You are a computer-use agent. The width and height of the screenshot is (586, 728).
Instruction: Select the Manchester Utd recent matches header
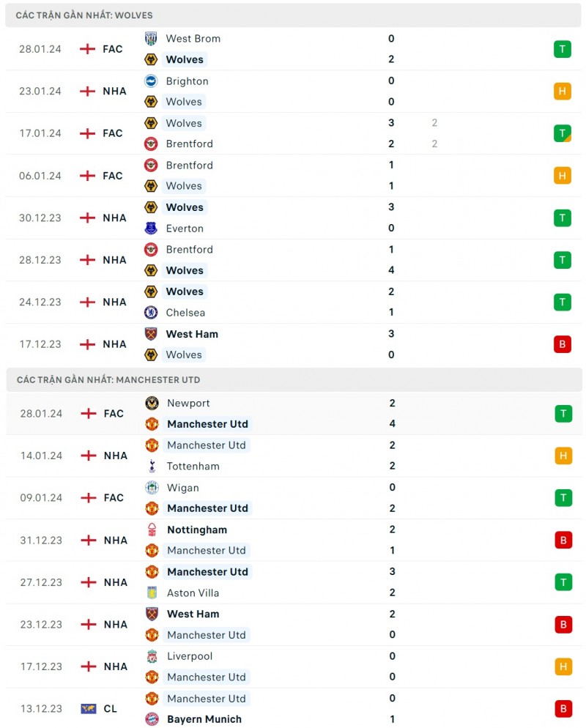coord(108,380)
